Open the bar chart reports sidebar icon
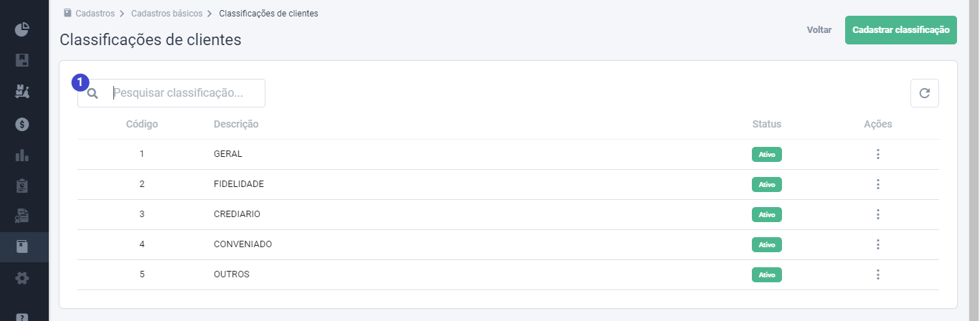Screen dimensions: 980x321 22,155
